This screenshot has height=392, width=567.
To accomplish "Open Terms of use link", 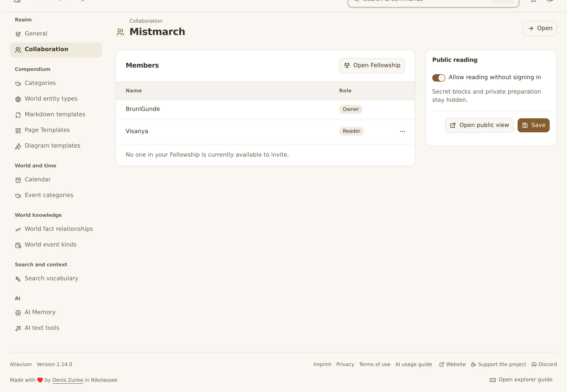I will pyautogui.click(x=375, y=364).
